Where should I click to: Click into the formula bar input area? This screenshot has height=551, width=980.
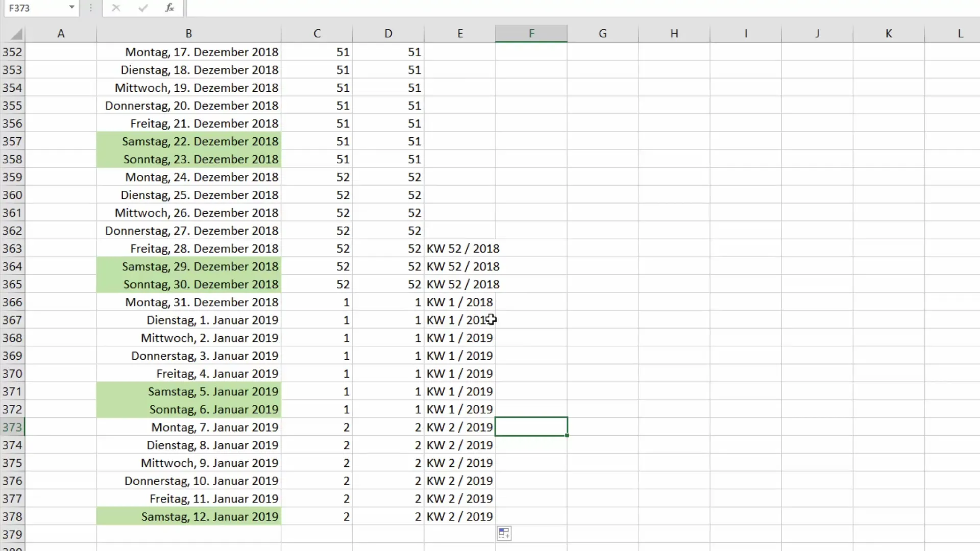(583, 8)
